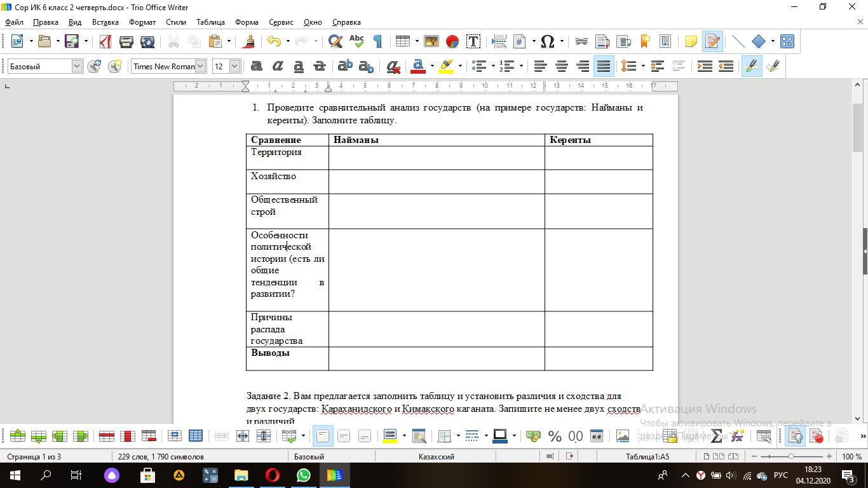868x488 pixels.
Task: Expand bullet list style dropdown
Action: (x=493, y=66)
